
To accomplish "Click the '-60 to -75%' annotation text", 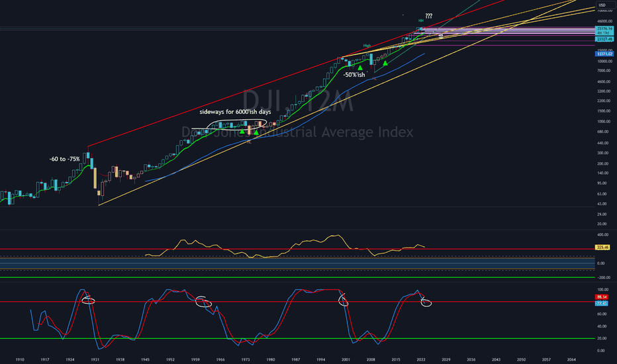I will pyautogui.click(x=64, y=159).
